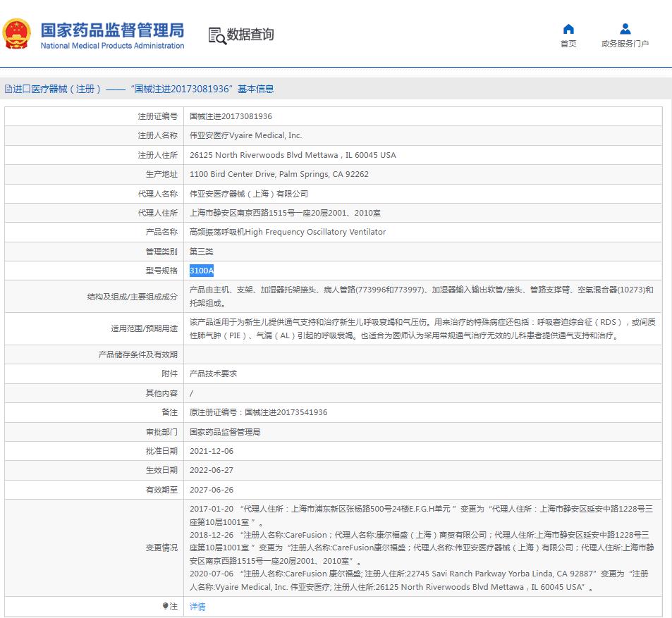
Task: Click the 数据查询 magnifier document icon
Action: click(x=216, y=35)
